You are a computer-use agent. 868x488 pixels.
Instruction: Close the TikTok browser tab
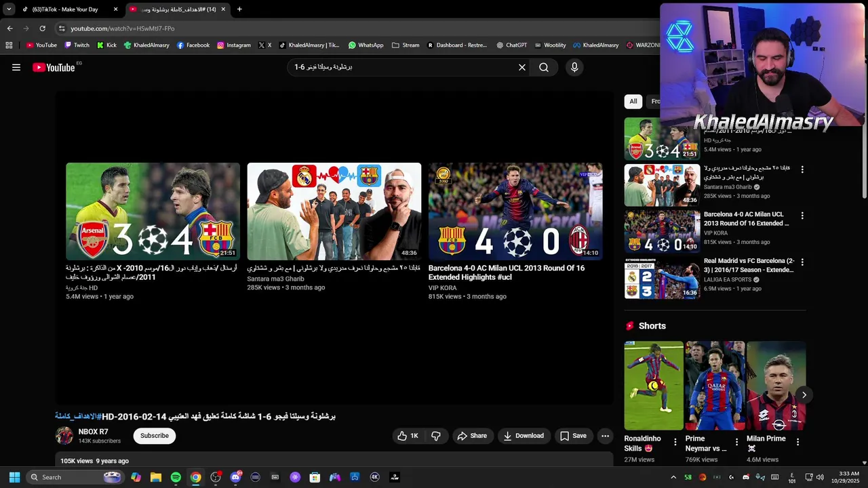115,9
